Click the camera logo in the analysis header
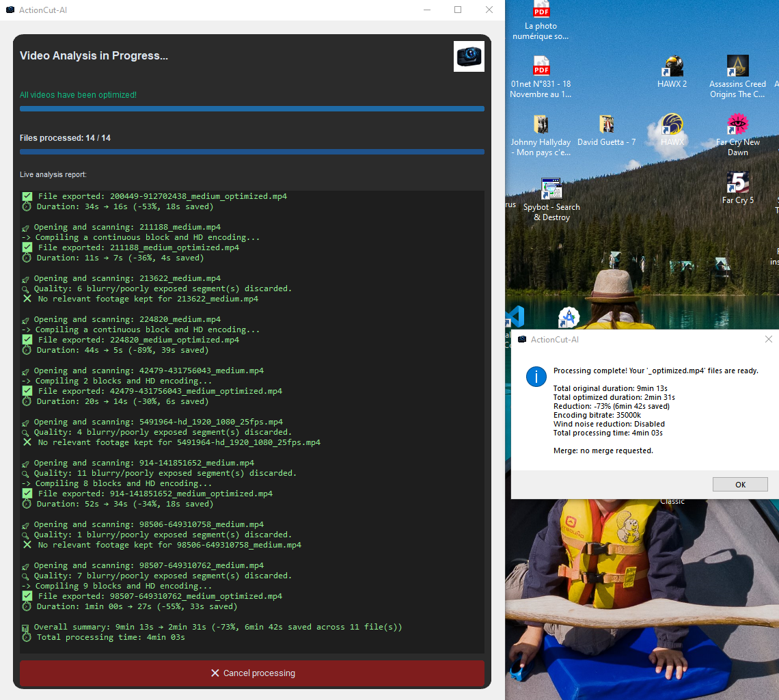779x700 pixels. (x=469, y=56)
